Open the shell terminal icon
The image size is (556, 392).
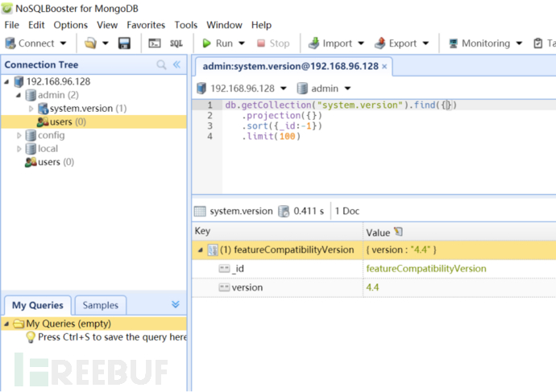[x=154, y=43]
